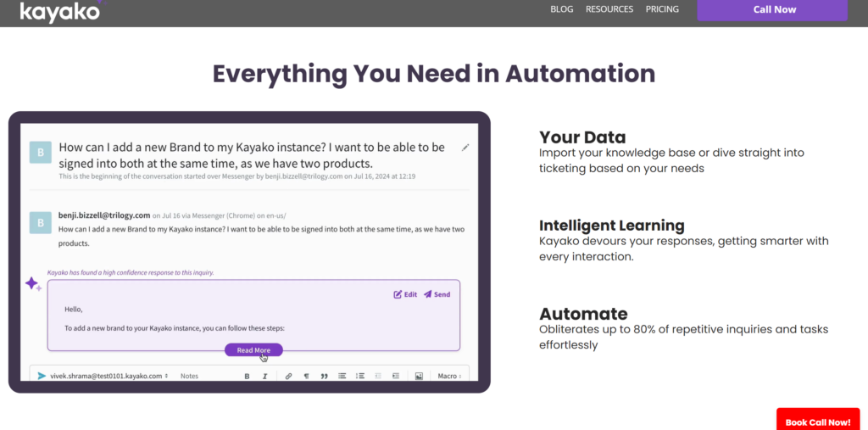Go to the RESOURCES menu item
The height and width of the screenshot is (430, 868).
click(x=609, y=9)
